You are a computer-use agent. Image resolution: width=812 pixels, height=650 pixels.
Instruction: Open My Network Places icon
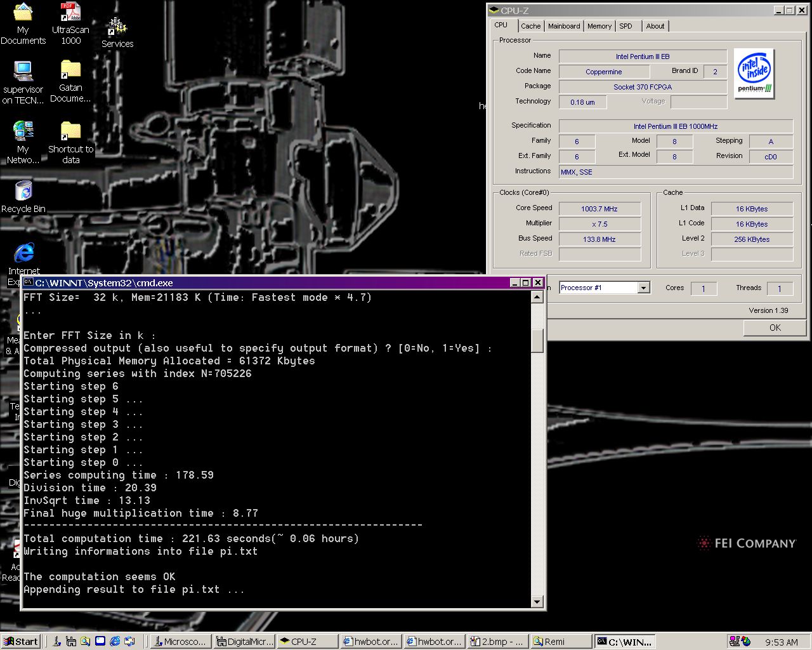click(23, 143)
